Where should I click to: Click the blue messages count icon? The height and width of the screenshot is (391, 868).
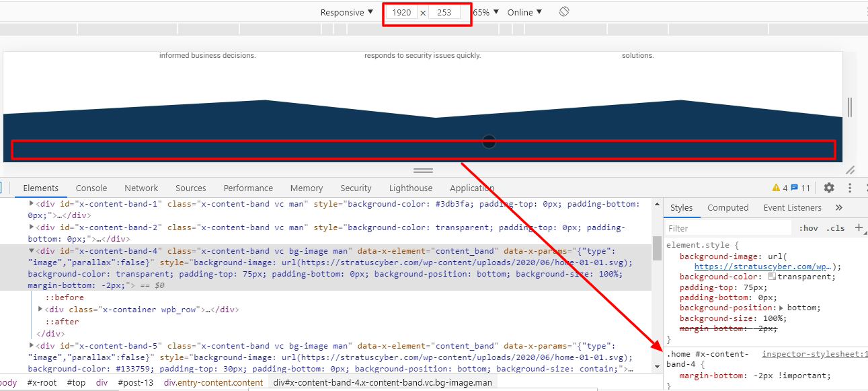(x=800, y=188)
